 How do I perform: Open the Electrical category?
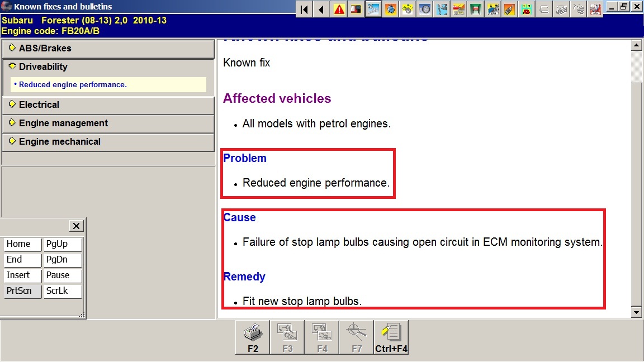tap(108, 105)
